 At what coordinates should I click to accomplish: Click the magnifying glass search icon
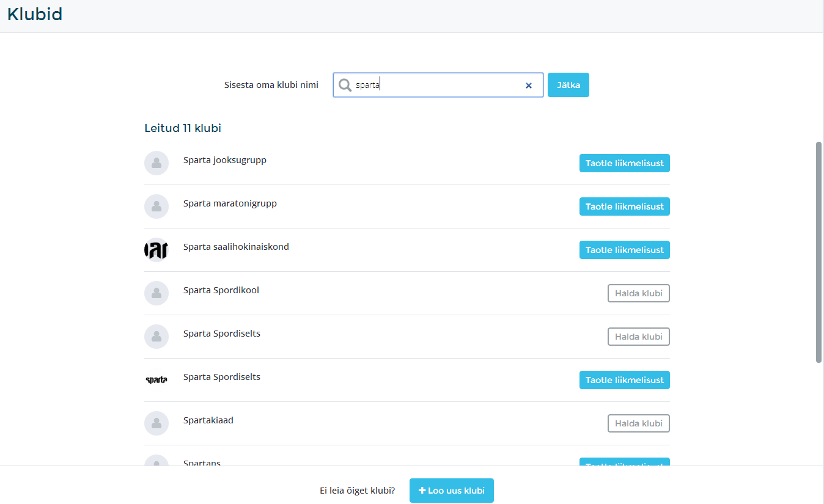point(345,85)
